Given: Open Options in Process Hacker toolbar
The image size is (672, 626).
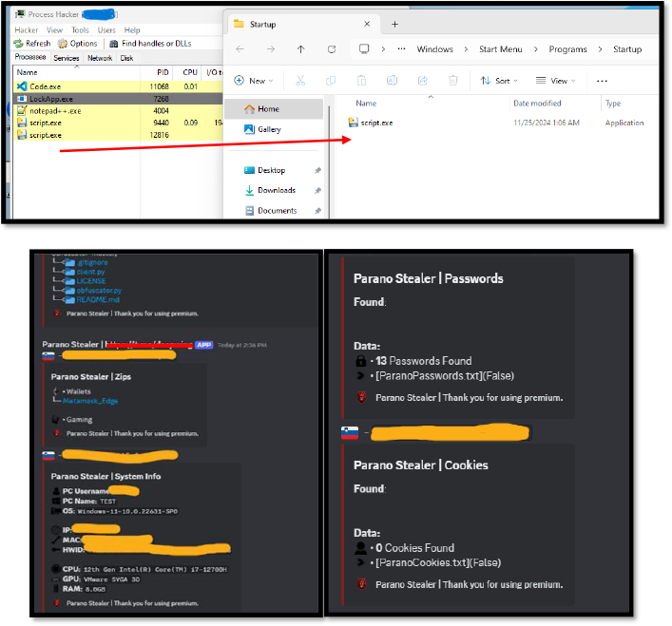Looking at the screenshot, I should pyautogui.click(x=78, y=44).
